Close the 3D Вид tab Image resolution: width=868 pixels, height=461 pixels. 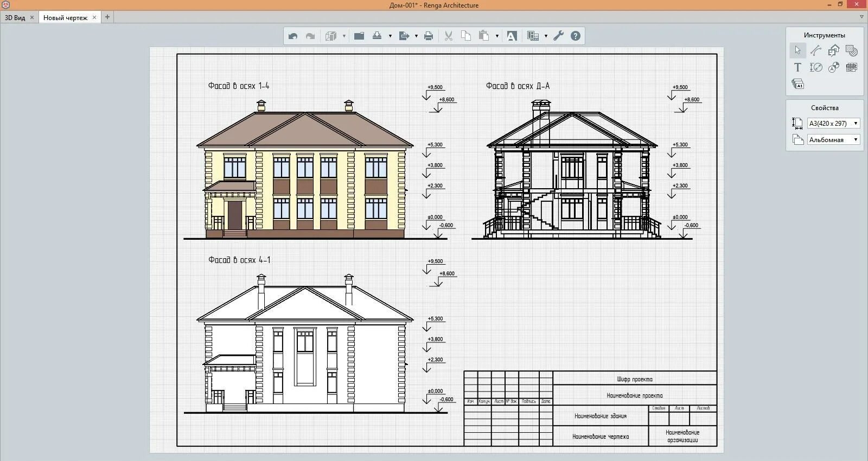(32, 17)
